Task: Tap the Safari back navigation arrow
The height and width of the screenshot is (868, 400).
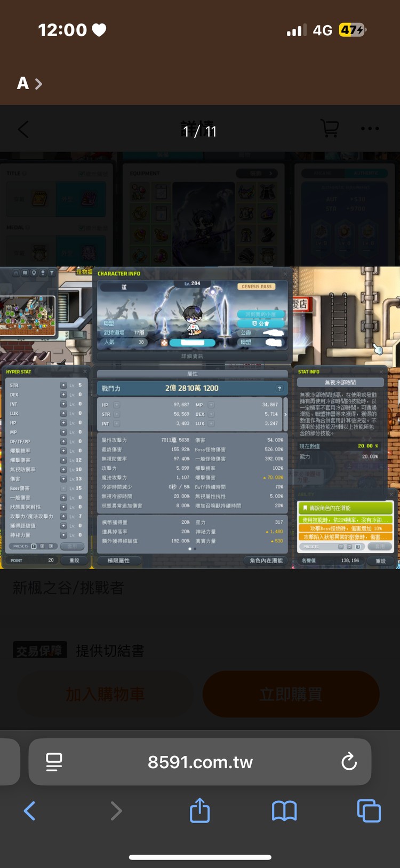Action: 30,810
